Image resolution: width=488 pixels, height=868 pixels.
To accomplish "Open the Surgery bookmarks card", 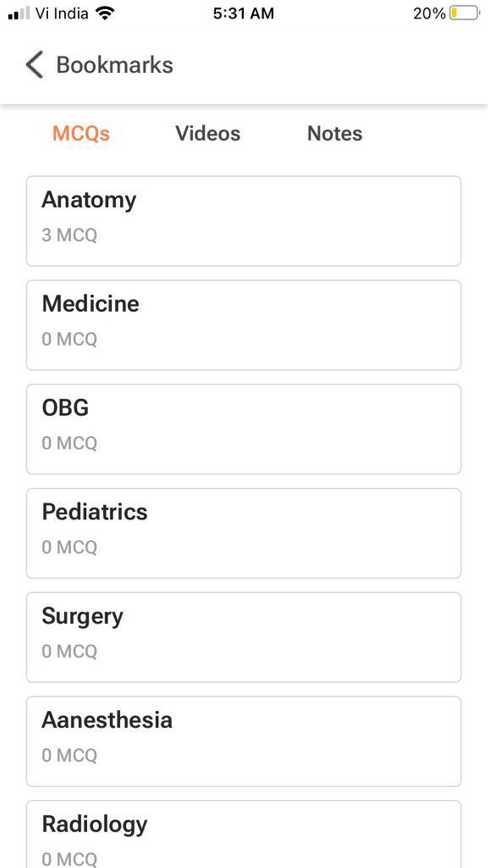I will pos(244,637).
